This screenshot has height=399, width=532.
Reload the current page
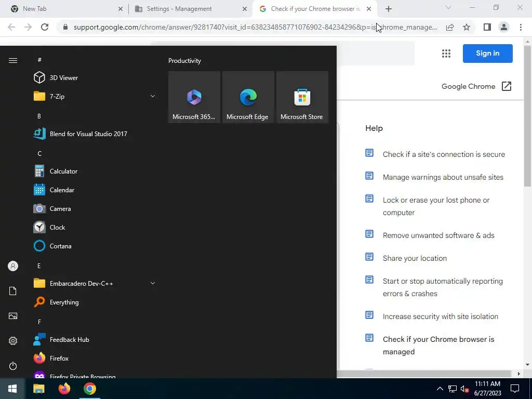click(45, 27)
